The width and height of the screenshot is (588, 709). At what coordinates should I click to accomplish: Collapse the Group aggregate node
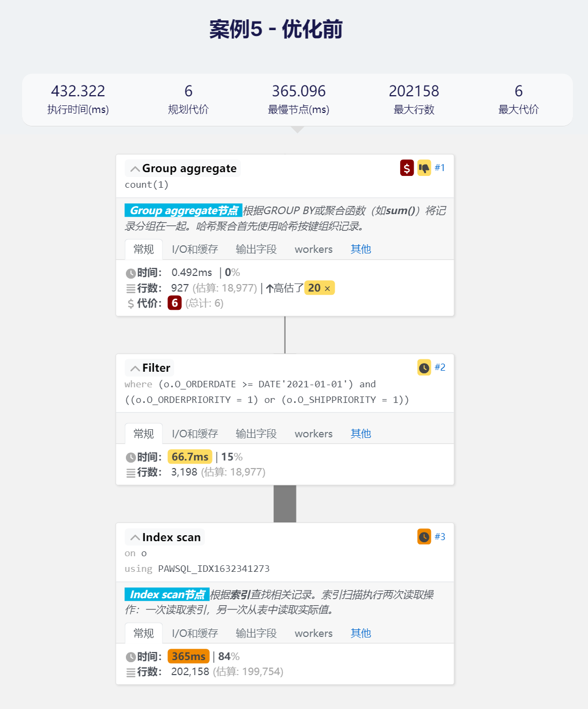(135, 169)
